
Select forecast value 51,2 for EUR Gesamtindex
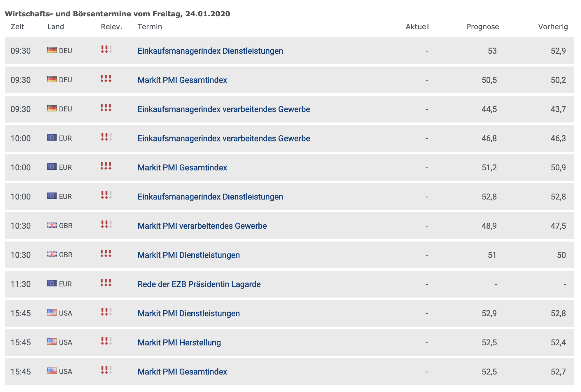[489, 167]
